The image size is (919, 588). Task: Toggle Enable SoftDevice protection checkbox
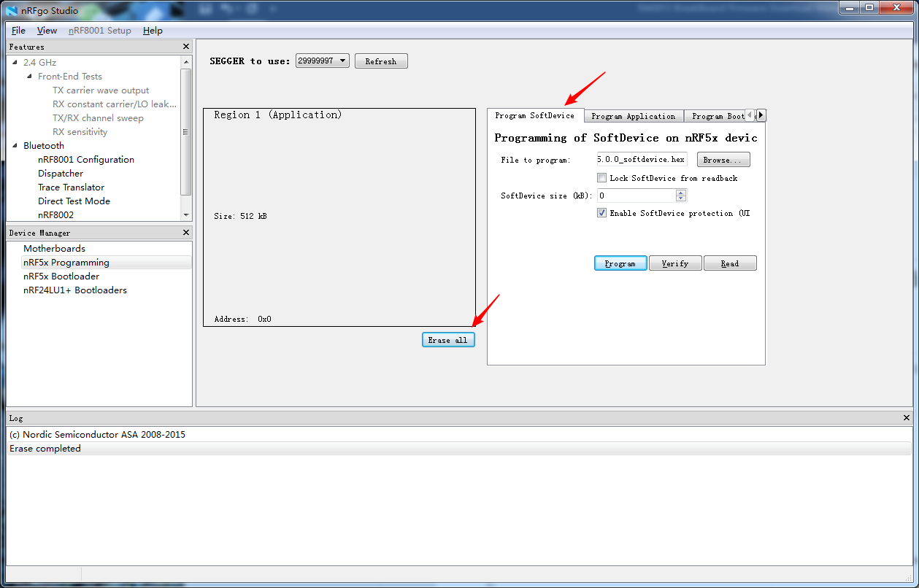pos(601,213)
